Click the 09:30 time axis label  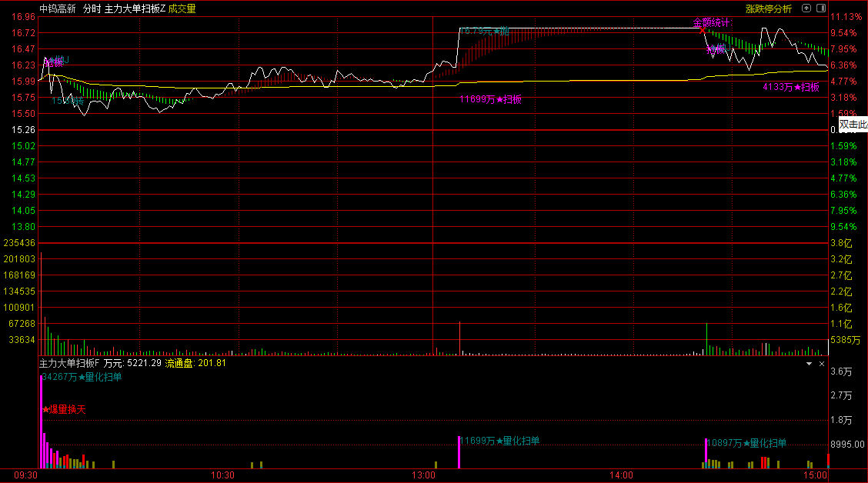pyautogui.click(x=26, y=475)
